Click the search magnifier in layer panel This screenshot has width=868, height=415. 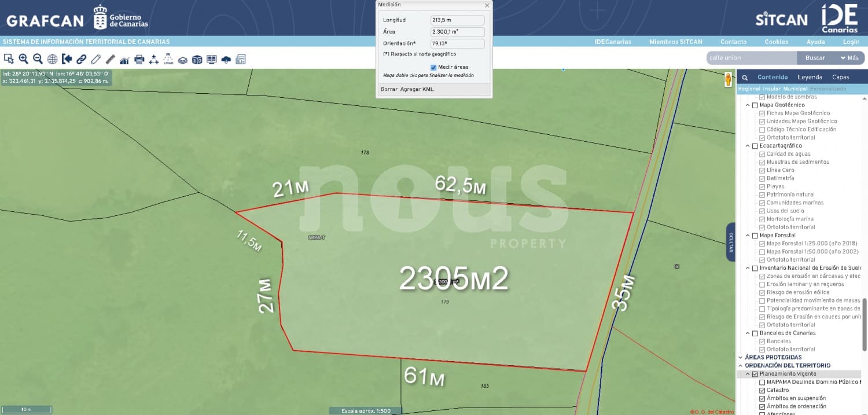[x=745, y=77]
